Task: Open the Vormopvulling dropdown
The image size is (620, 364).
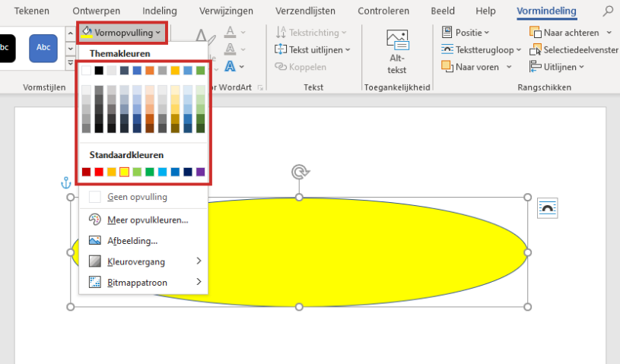Action: 122,33
